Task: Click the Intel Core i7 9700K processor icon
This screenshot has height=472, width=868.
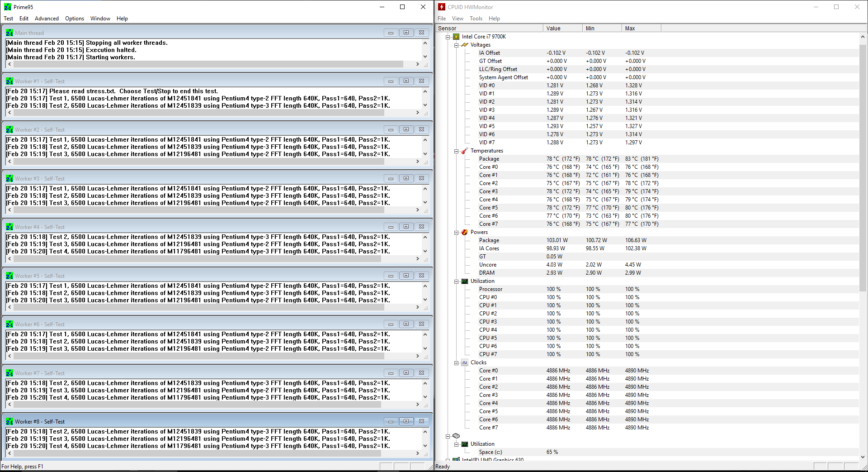Action: pos(456,37)
